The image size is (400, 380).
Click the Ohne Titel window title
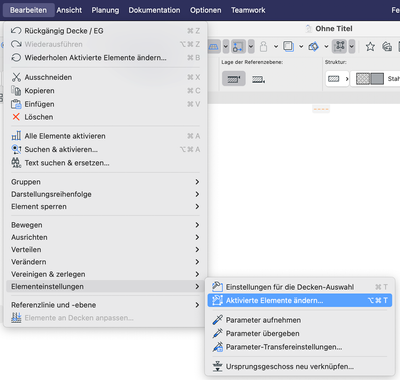point(334,29)
